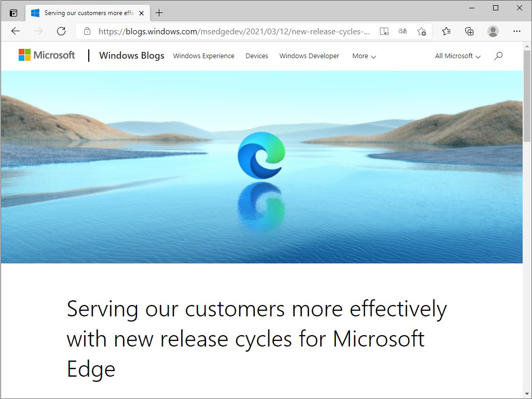Open the Favorites list
The image size is (532, 399).
pos(446,31)
